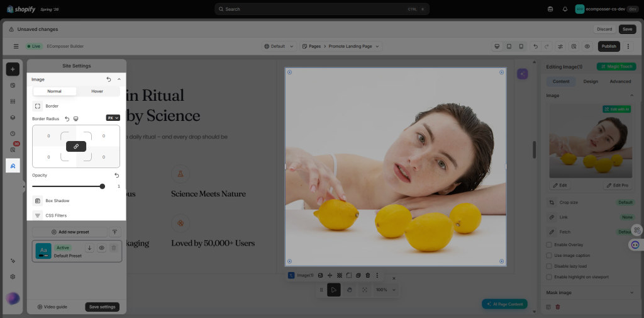Viewport: 644px width, 318px height.
Task: Delete Image(1) using the trash icon in toolbar
Action: [x=367, y=275]
